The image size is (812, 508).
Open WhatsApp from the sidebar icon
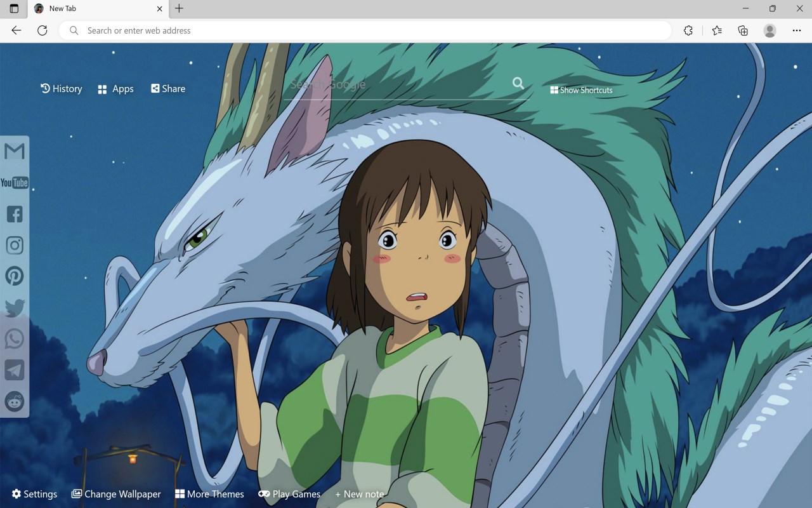pos(14,338)
